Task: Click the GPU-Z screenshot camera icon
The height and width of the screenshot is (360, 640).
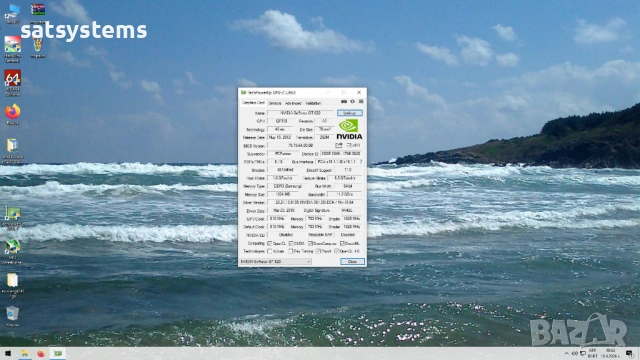Action: click(344, 102)
